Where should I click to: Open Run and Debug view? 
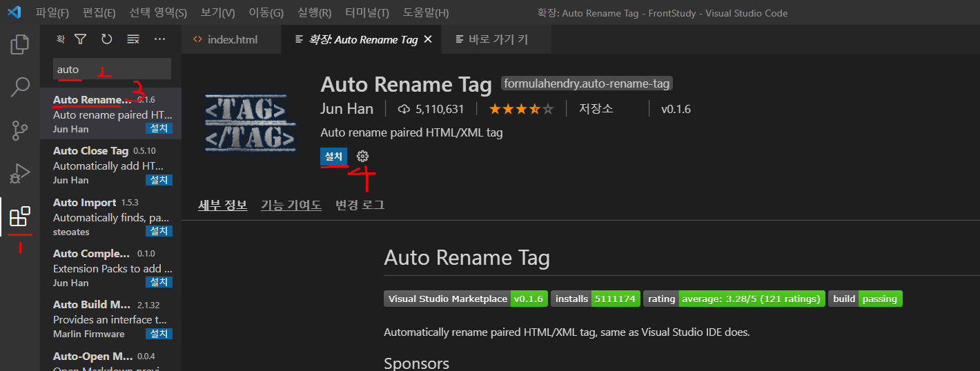pos(20,173)
